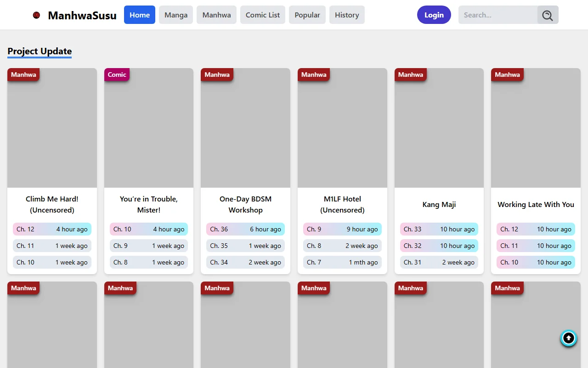The image size is (588, 368).
Task: Open Working Late With You Chapter 10
Action: point(536,262)
